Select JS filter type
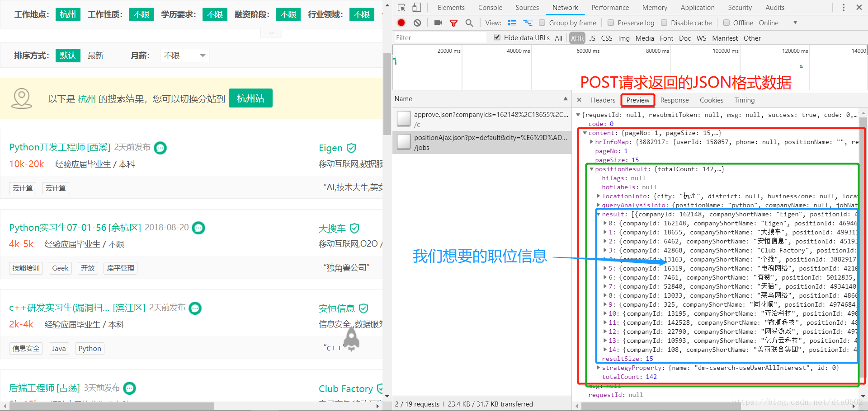The height and width of the screenshot is (411, 868). [592, 38]
